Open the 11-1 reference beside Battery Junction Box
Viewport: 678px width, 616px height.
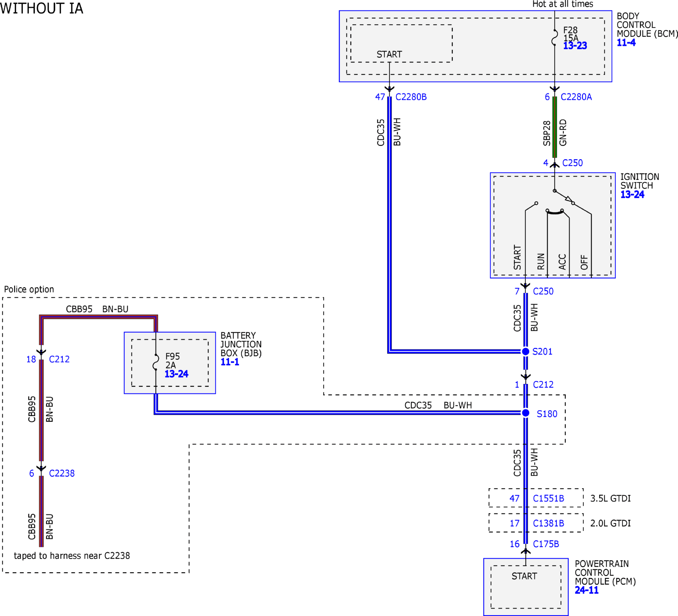pyautogui.click(x=230, y=362)
